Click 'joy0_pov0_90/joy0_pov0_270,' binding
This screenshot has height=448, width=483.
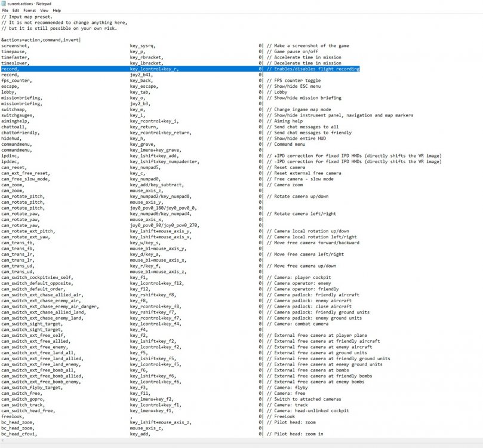[165, 226]
